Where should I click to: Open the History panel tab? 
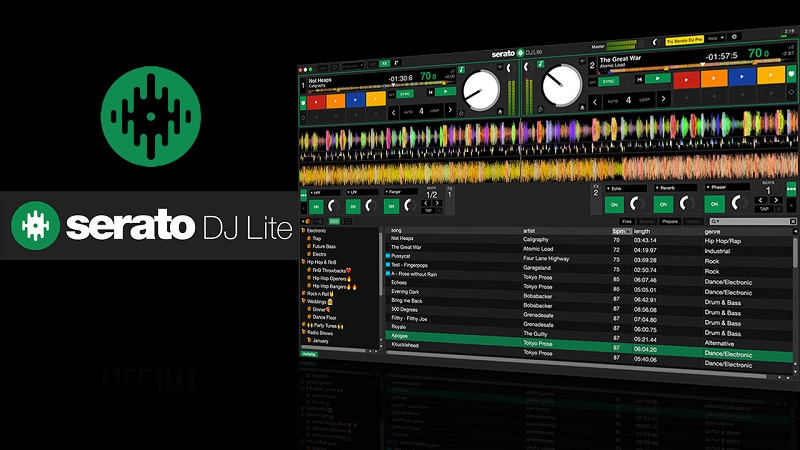[x=693, y=221]
